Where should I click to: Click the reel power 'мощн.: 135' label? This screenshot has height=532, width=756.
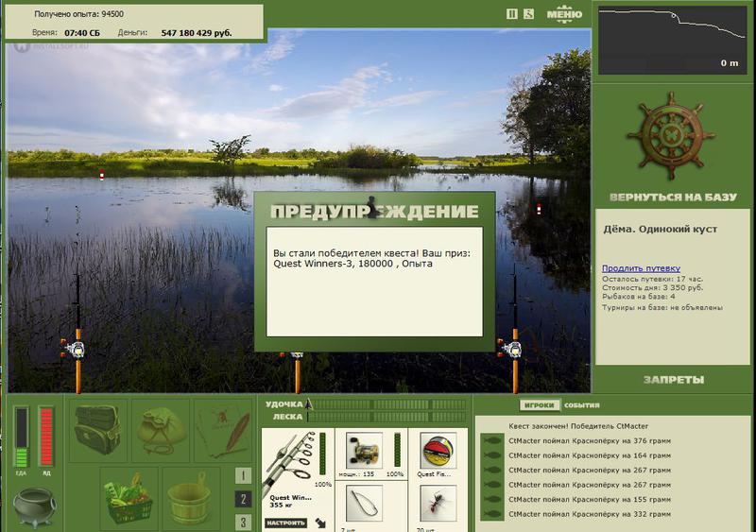(356, 474)
